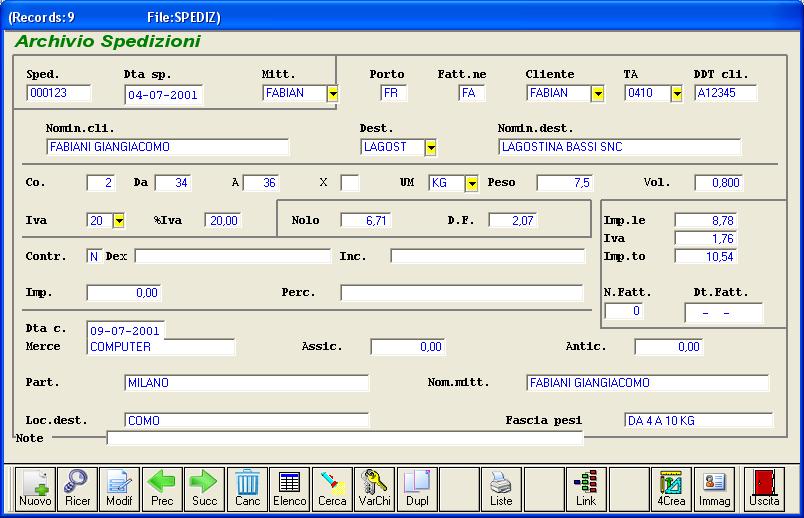Expand the Mitt. FABIAN dropdown
Viewport: 804px width, 518px height.
[x=333, y=93]
